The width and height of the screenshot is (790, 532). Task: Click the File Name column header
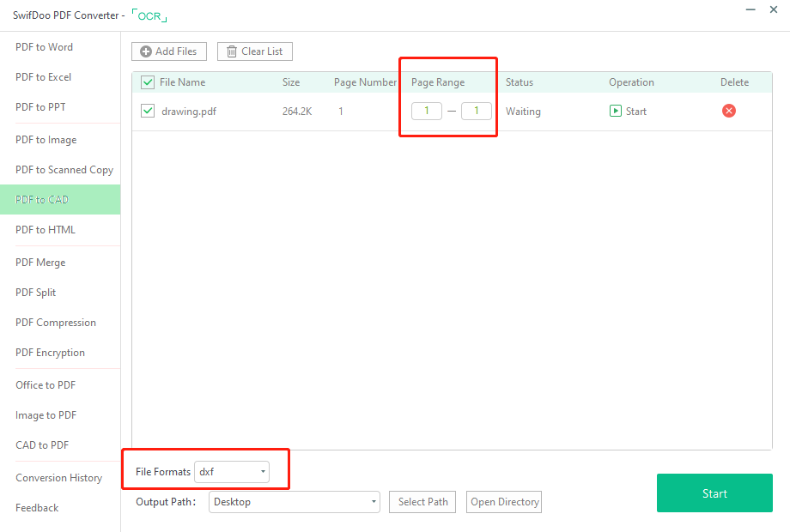182,82
